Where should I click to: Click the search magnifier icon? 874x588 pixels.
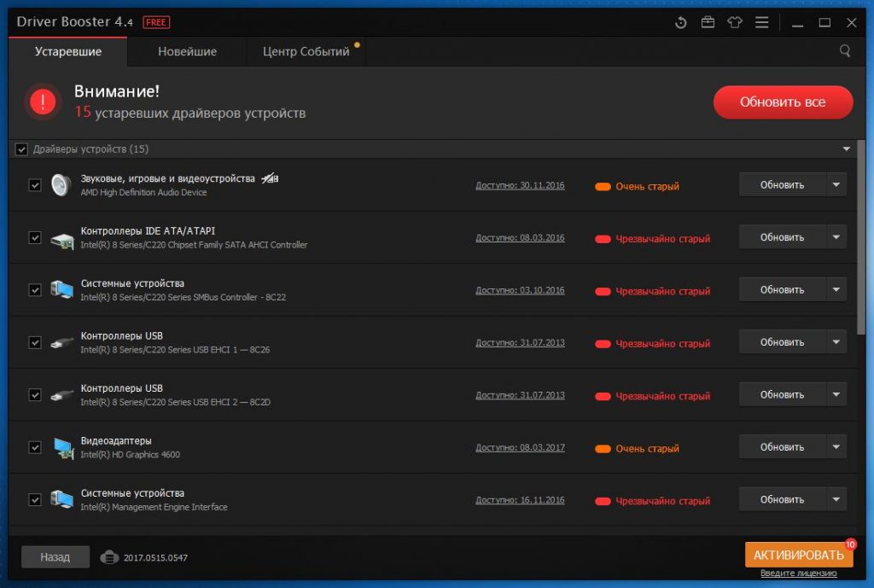point(845,51)
